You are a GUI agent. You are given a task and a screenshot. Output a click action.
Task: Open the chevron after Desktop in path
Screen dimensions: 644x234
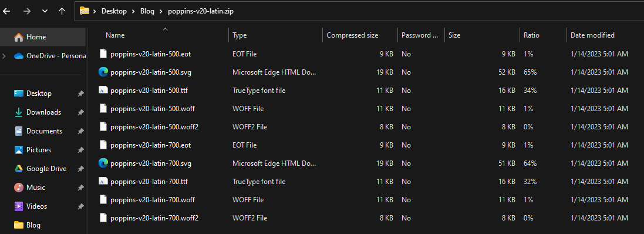133,12
